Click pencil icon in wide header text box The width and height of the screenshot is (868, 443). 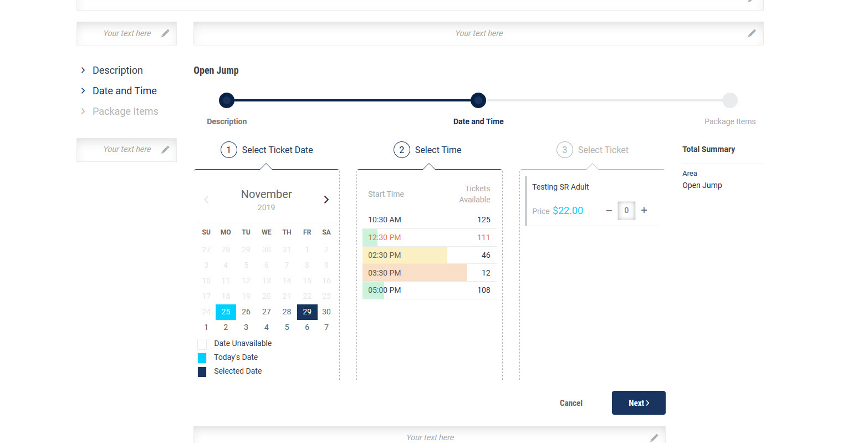[752, 33]
